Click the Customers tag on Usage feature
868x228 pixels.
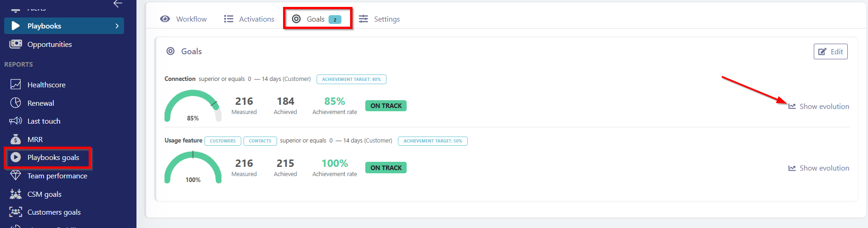223,141
